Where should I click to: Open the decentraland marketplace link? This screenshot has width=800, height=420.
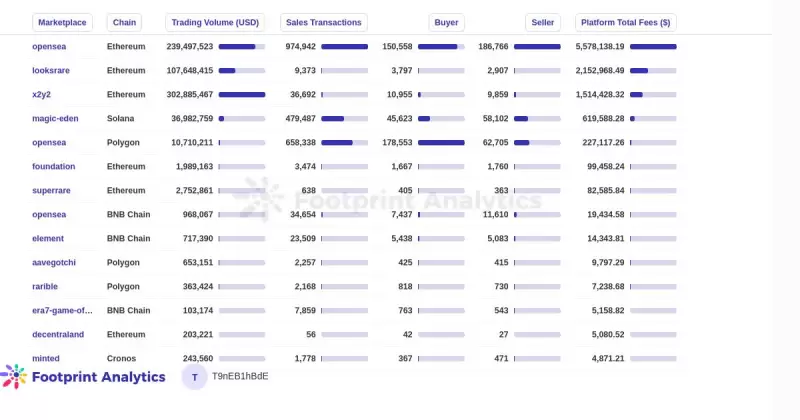pyautogui.click(x=59, y=334)
